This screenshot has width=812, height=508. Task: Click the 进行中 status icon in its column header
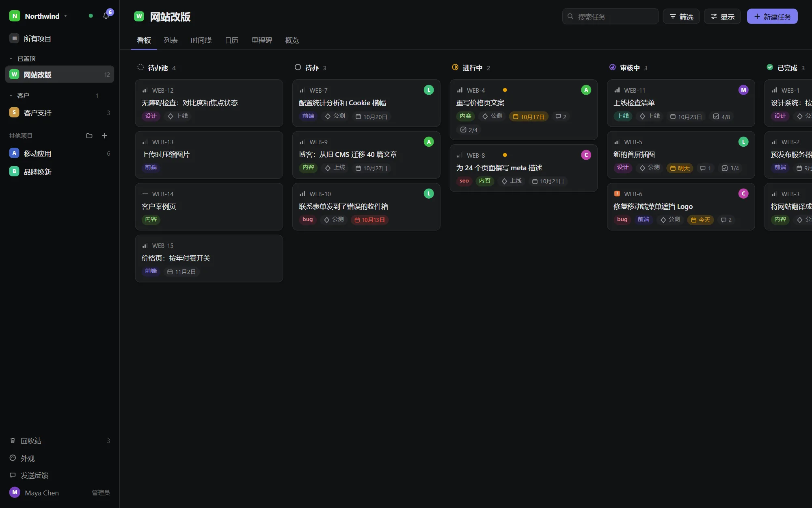[x=455, y=67]
